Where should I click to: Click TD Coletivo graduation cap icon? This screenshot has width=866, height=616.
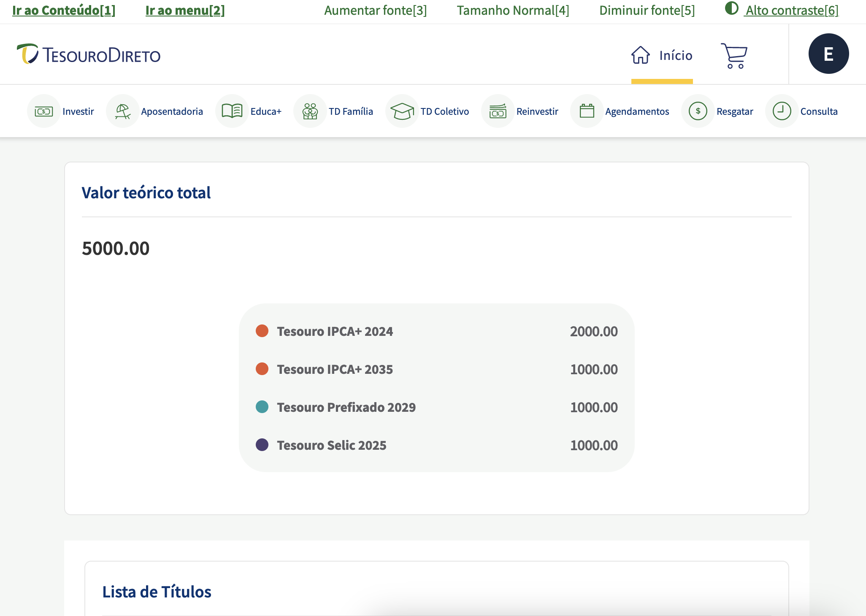402,111
